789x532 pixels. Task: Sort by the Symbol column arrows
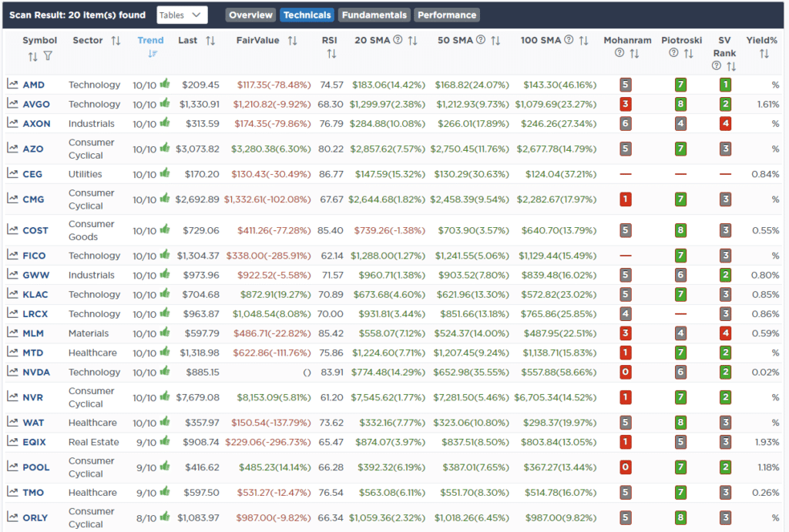pyautogui.click(x=32, y=56)
